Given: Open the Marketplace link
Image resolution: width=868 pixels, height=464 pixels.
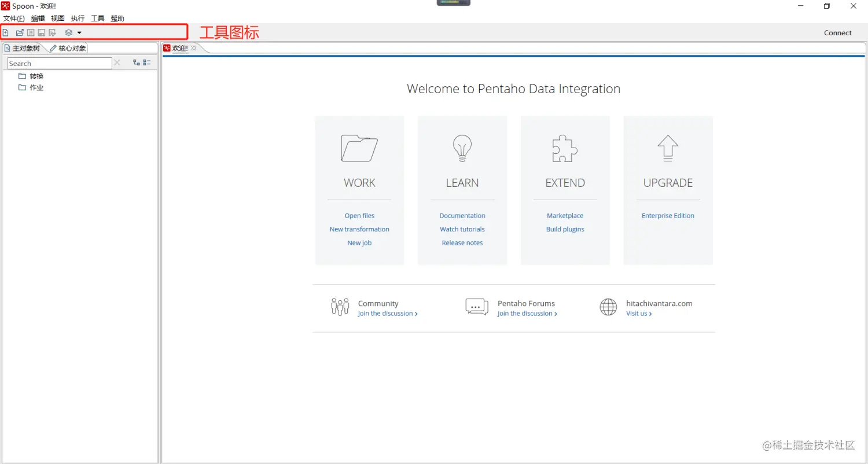Looking at the screenshot, I should 565,216.
